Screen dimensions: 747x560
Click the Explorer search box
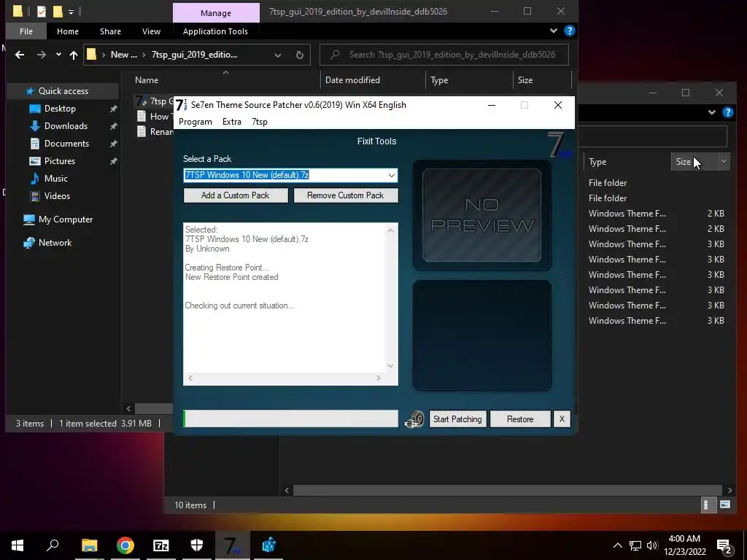(x=444, y=54)
